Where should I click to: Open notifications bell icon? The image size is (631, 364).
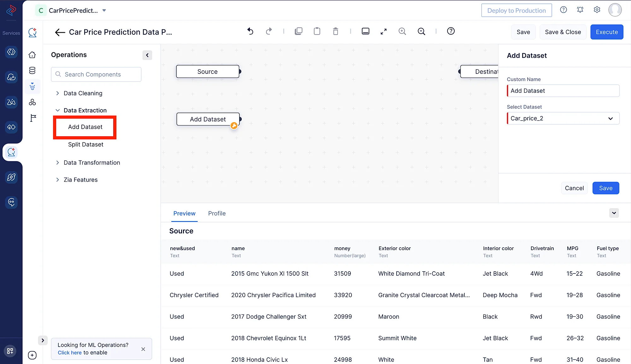coord(580,10)
